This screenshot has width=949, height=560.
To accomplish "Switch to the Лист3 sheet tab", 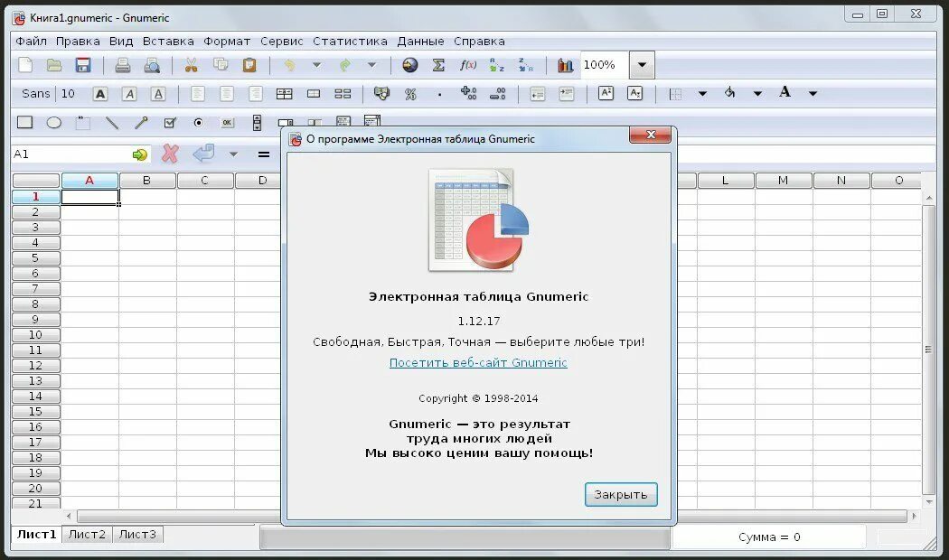I will coord(137,535).
